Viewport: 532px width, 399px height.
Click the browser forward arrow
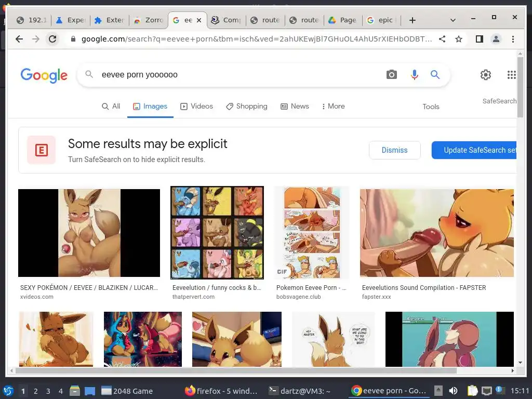(x=36, y=39)
